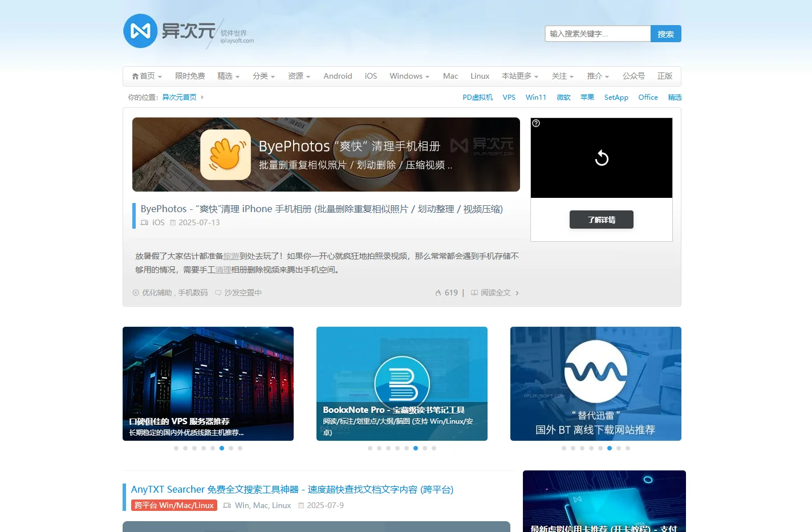Open the Office quick link

648,98
